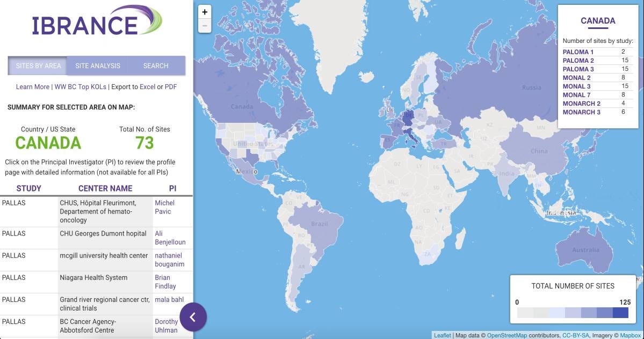This screenshot has height=339, width=644.
Task: Select MONAL 7 in the Canada study list
Action: tap(577, 95)
